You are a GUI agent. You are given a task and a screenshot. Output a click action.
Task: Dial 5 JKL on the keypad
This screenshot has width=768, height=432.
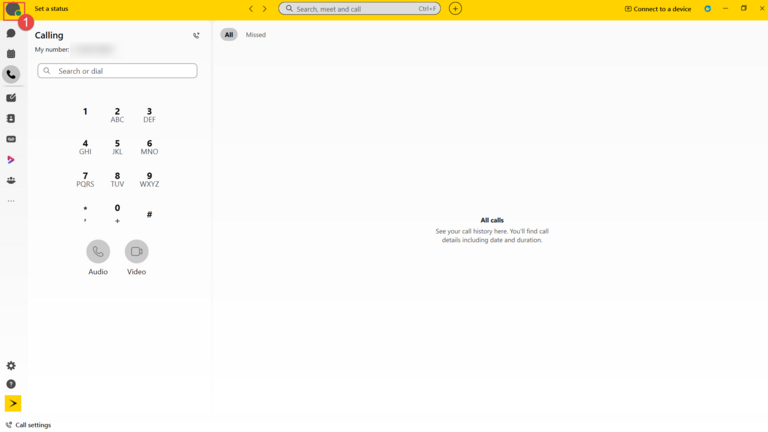pyautogui.click(x=117, y=147)
